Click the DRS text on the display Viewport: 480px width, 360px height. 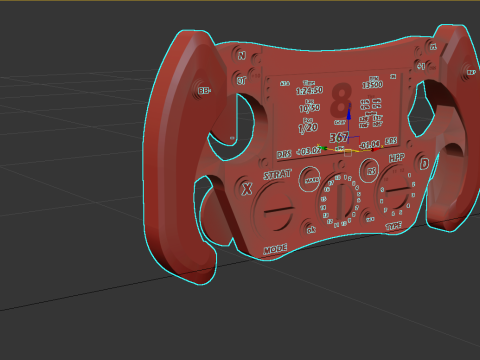pos(284,154)
